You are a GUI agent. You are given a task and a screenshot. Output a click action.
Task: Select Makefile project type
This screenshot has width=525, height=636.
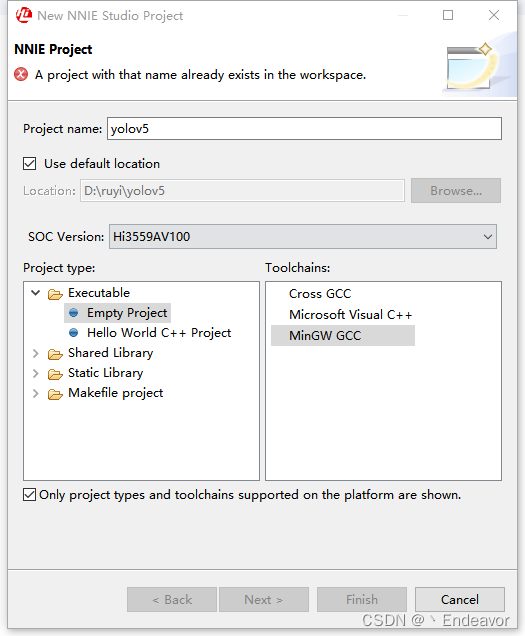click(116, 393)
